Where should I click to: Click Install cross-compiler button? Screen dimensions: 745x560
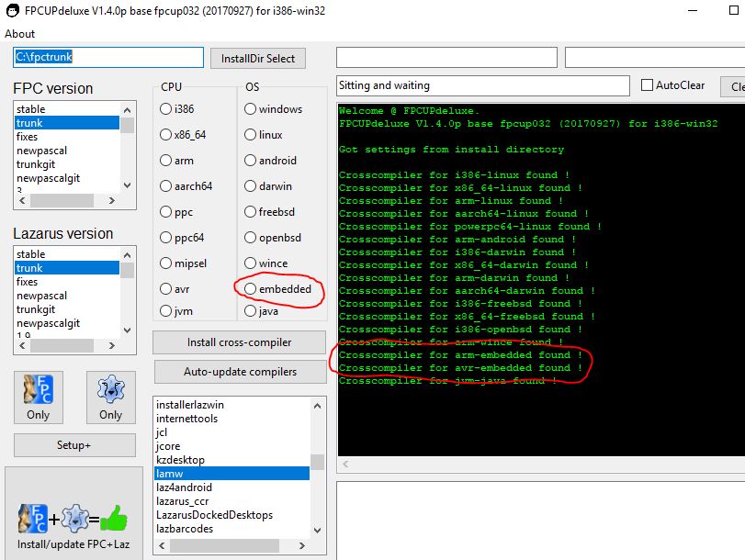(240, 342)
